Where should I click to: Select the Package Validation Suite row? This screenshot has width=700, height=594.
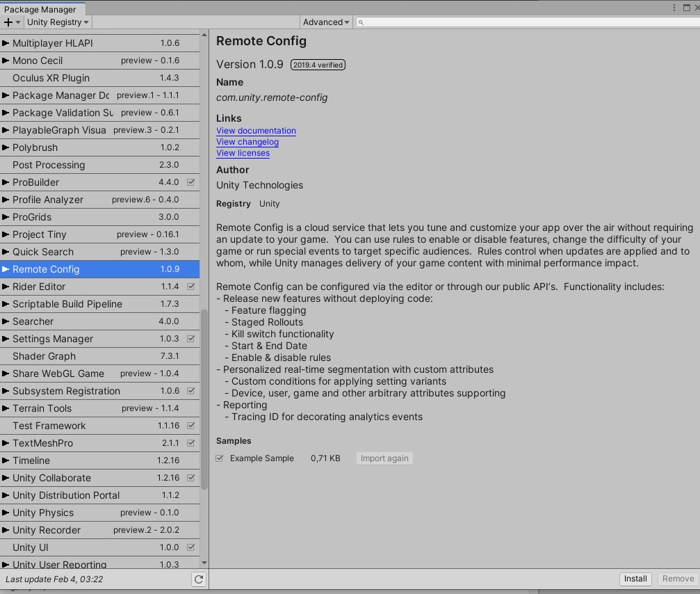99,113
